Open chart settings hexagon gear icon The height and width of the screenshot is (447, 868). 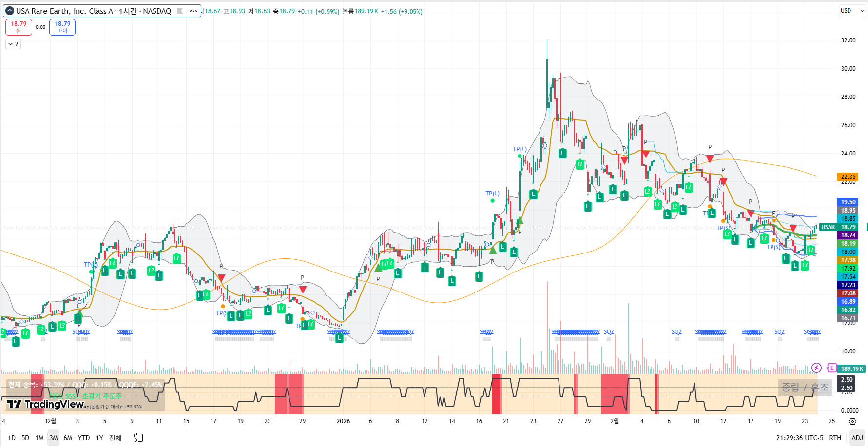pyautogui.click(x=852, y=421)
